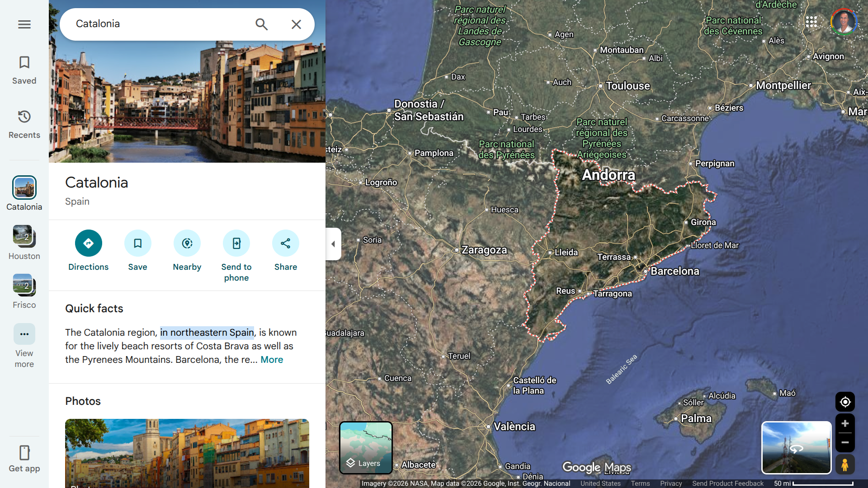Image resolution: width=868 pixels, height=488 pixels.
Task: Collapse the side panel arrow
Action: click(333, 244)
